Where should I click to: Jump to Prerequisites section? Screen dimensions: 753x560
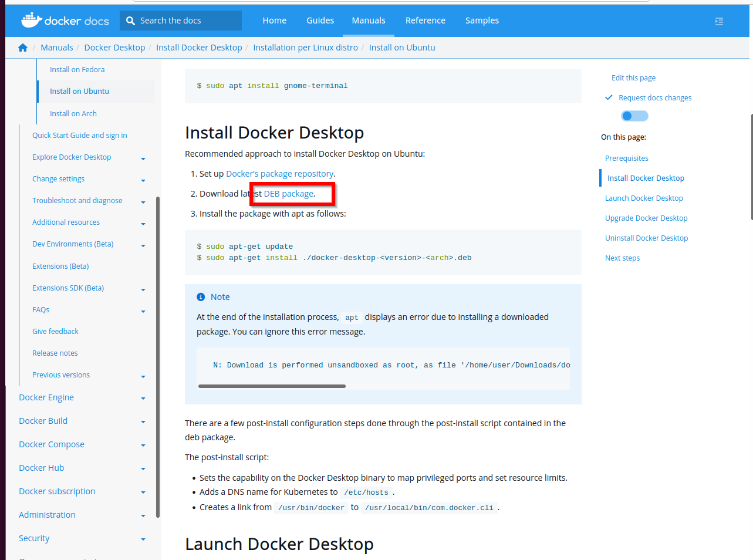click(x=627, y=158)
